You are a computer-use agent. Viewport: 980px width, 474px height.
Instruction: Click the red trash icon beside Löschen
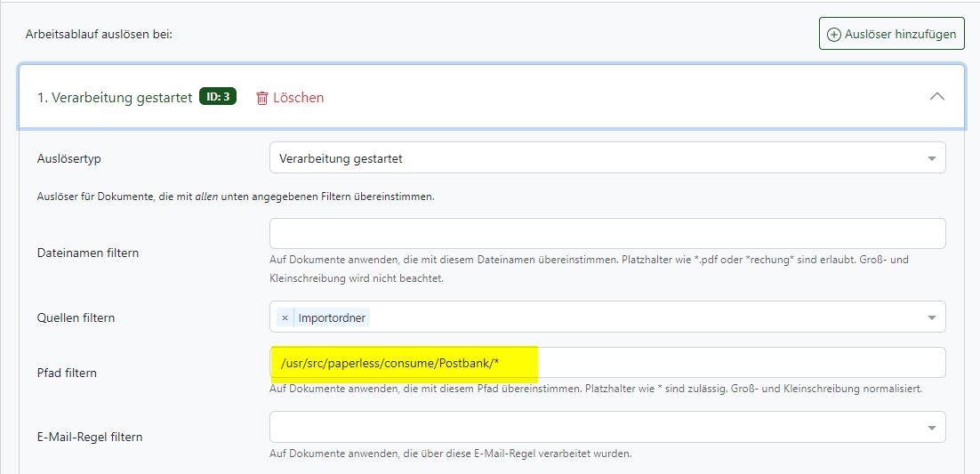[262, 98]
